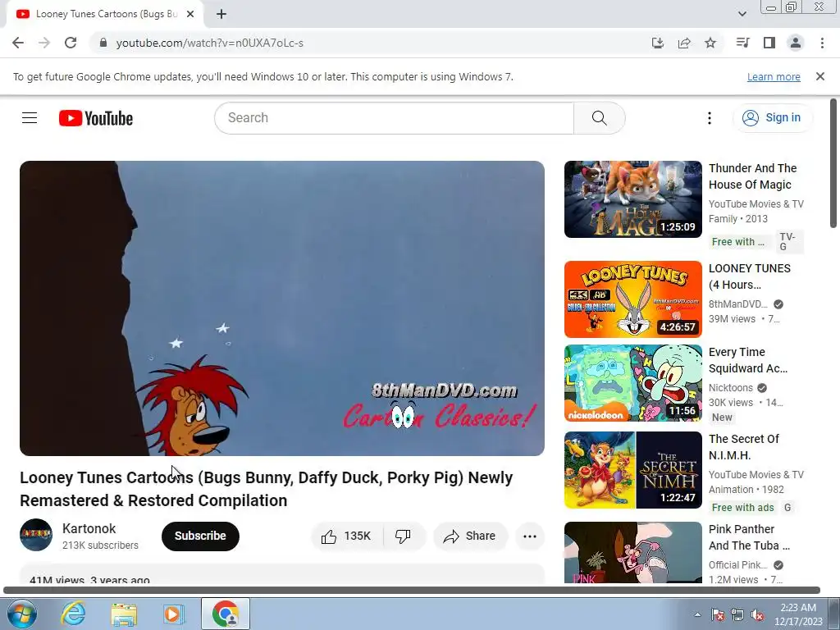Open Windows Explorer folder on taskbar
The image size is (840, 630).
point(124,614)
